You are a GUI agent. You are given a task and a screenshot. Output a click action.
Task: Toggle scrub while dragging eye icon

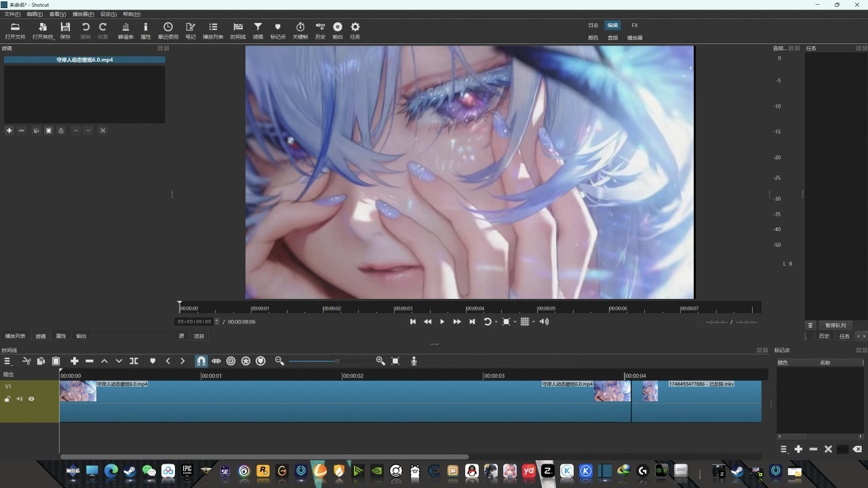pos(216,361)
